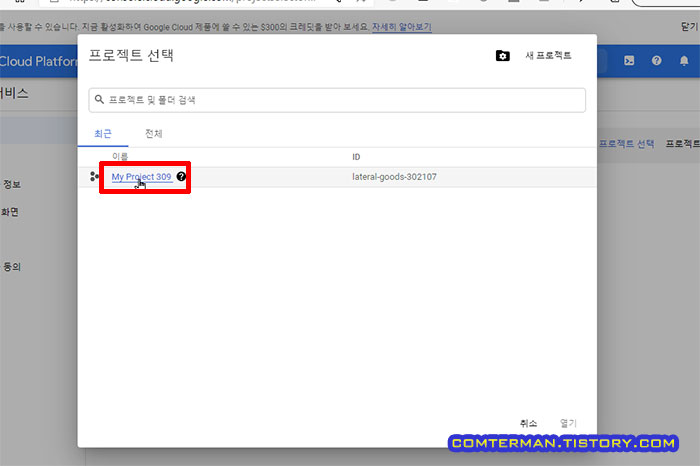Switch to the 최근 tab
This screenshot has height=466, width=700.
pos(103,133)
